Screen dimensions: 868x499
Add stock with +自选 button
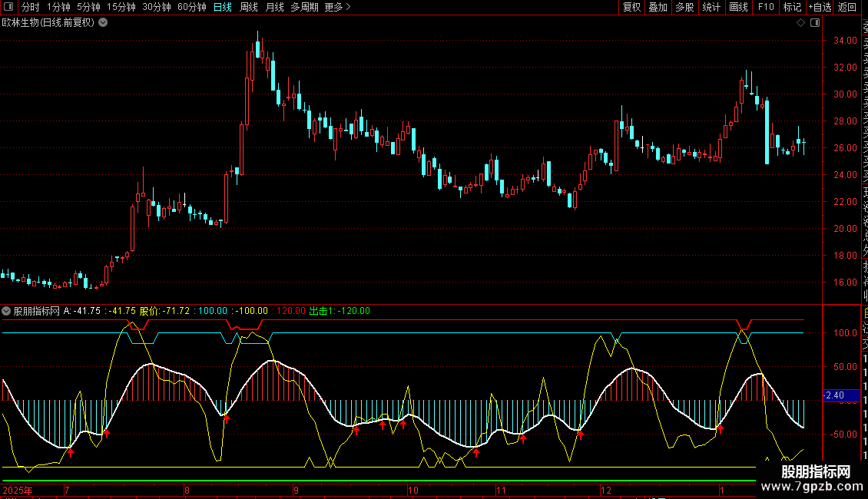(x=820, y=8)
